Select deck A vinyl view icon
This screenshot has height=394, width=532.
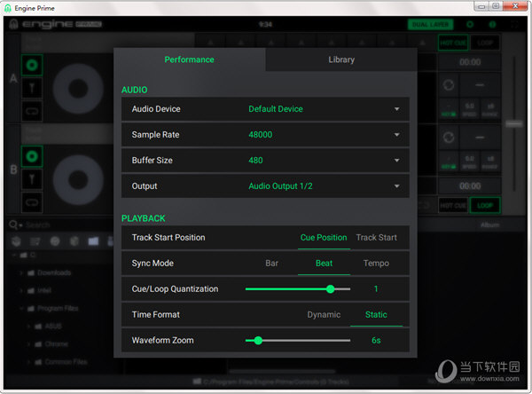[x=32, y=65]
